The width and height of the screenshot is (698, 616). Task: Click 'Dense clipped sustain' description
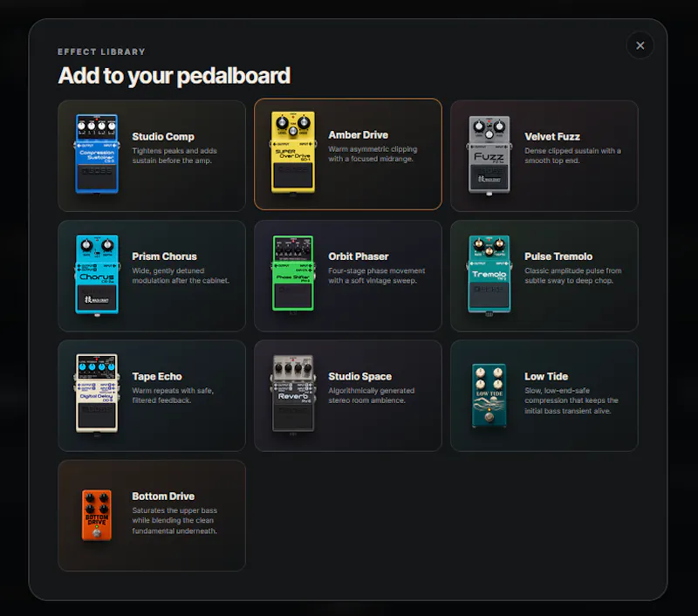coord(572,156)
